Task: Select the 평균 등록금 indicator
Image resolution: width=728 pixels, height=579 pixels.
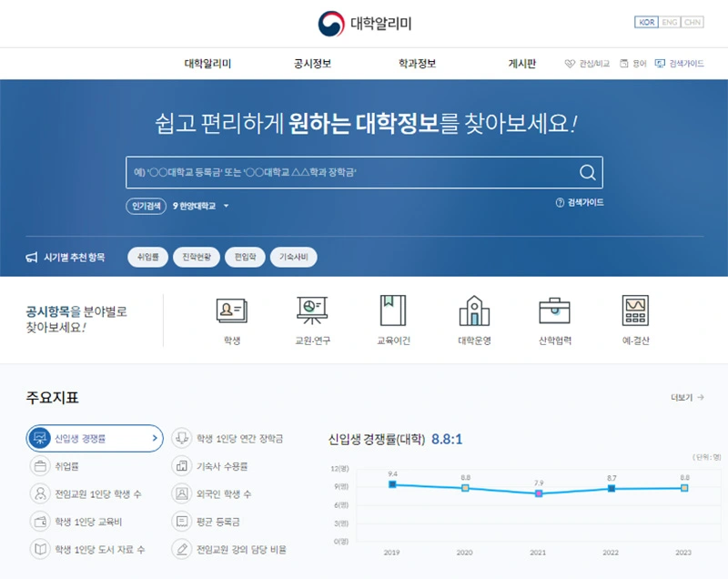Action: [x=215, y=519]
